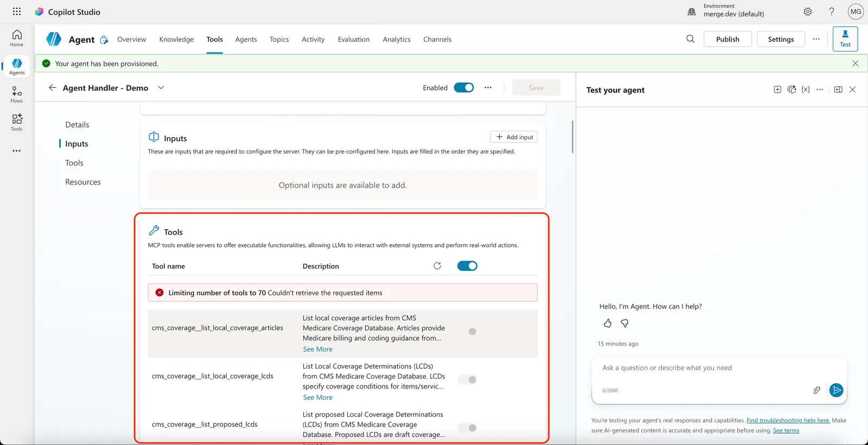This screenshot has width=868, height=445.
Task: Toggle the Test panel button
Action: click(845, 39)
